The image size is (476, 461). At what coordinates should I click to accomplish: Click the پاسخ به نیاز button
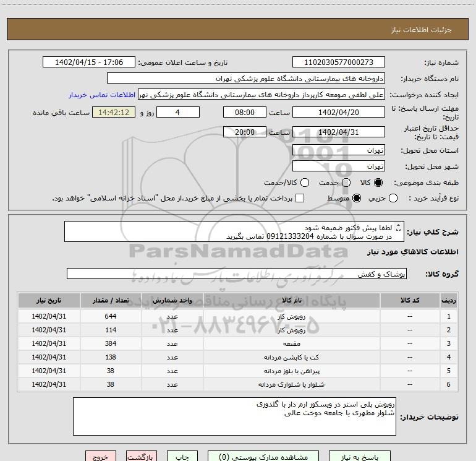(x=359, y=457)
